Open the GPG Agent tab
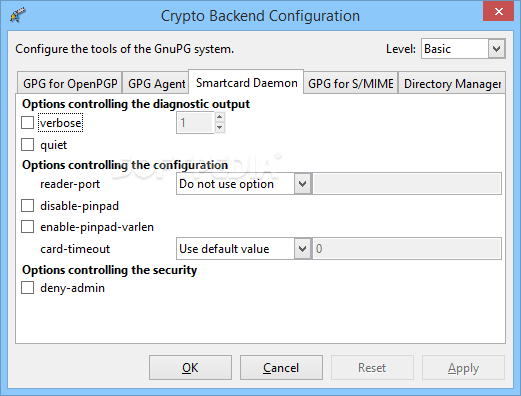Viewport: 521px width, 396px height. click(x=156, y=83)
